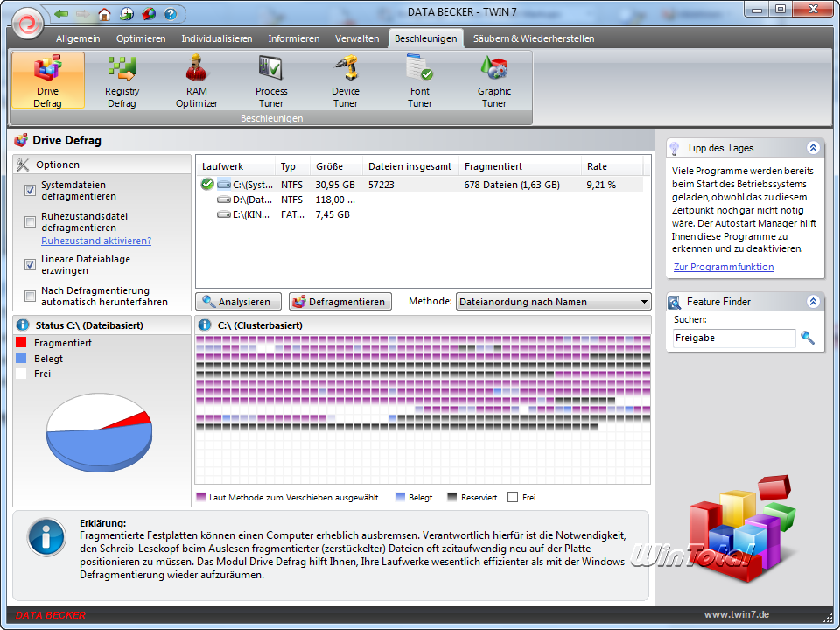Viewport: 840px width, 630px height.
Task: Click the 9,21 % rate value
Action: [x=601, y=185]
